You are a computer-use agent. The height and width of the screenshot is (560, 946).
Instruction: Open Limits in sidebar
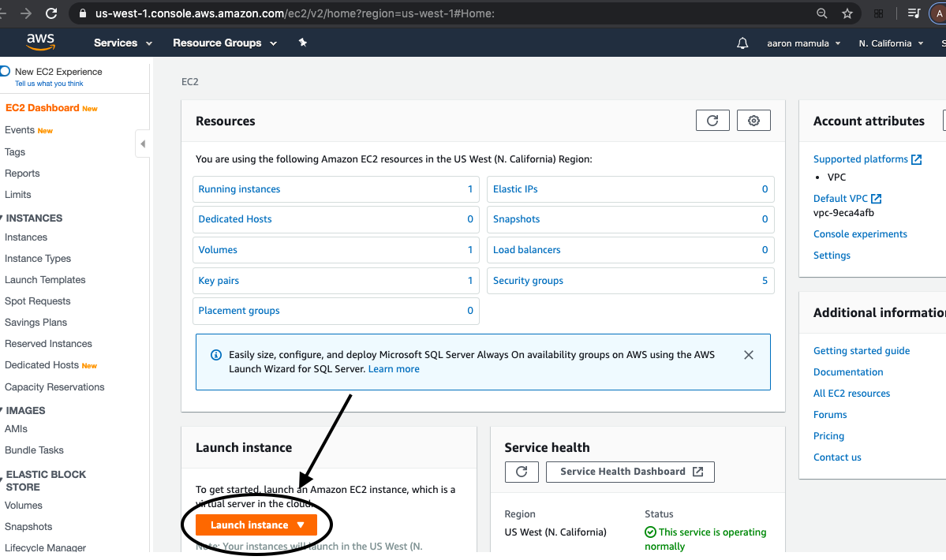18,195
